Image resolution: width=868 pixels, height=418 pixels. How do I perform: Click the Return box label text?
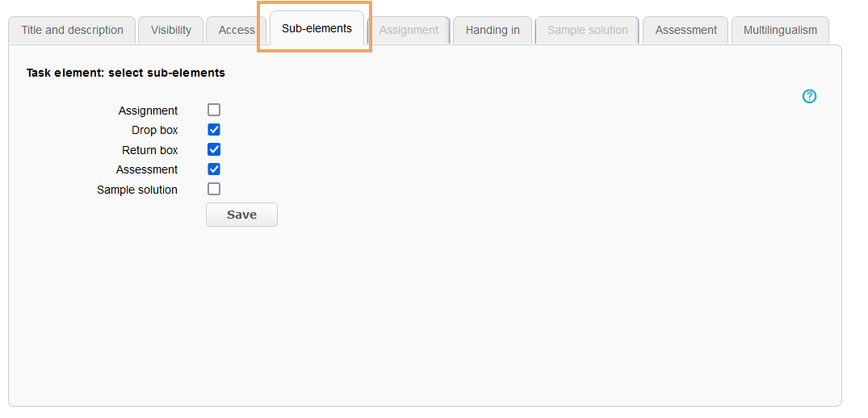click(x=150, y=150)
